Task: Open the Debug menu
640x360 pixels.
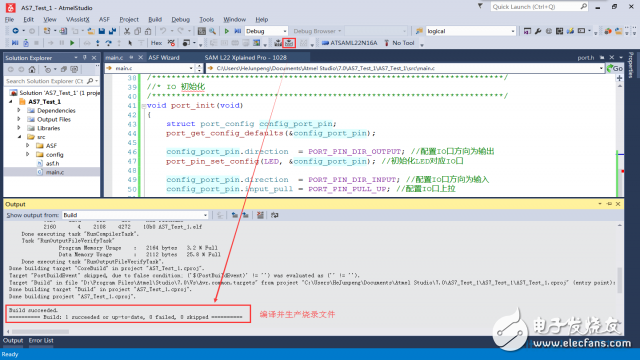Action: (180, 19)
